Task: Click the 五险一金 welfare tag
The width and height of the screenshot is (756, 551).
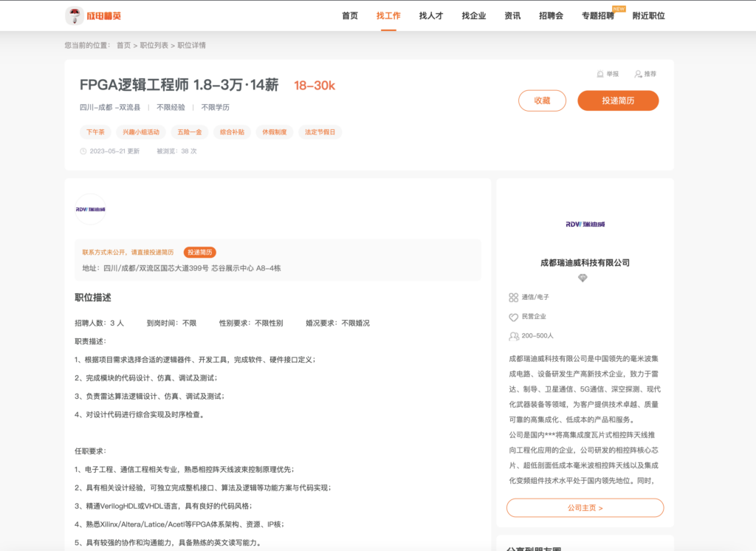Action: (x=189, y=131)
